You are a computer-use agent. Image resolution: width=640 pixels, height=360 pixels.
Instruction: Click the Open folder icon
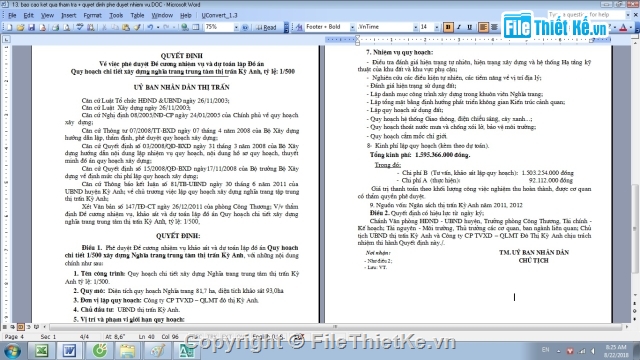coord(20,27)
